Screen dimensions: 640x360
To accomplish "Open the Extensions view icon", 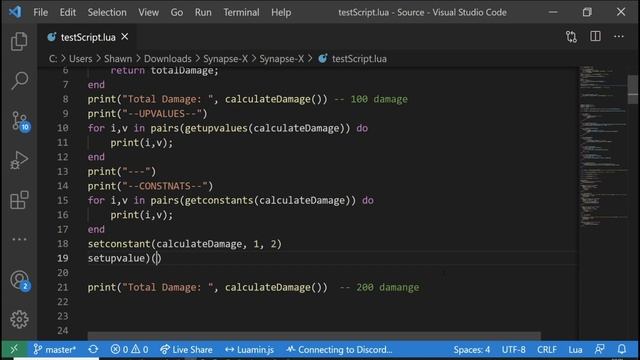I will click(19, 200).
